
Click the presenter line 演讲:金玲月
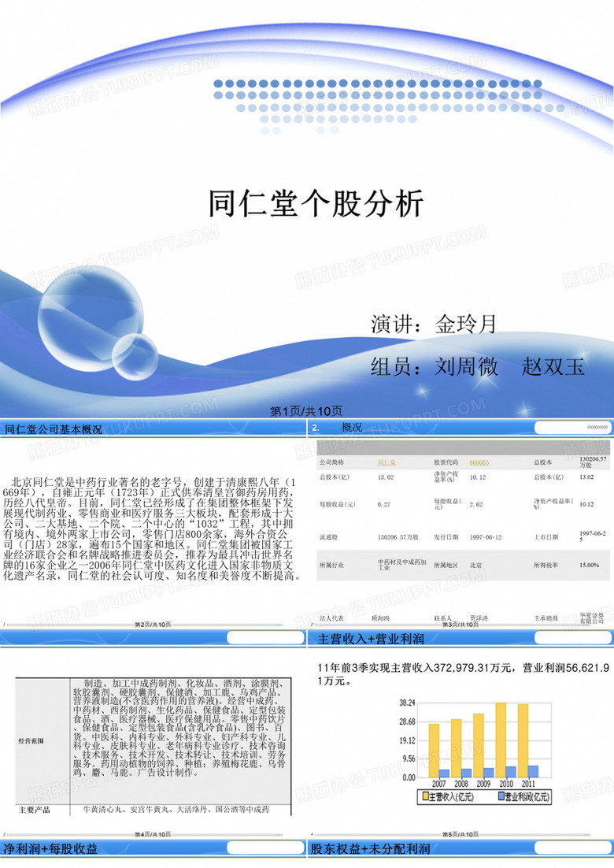[433, 325]
